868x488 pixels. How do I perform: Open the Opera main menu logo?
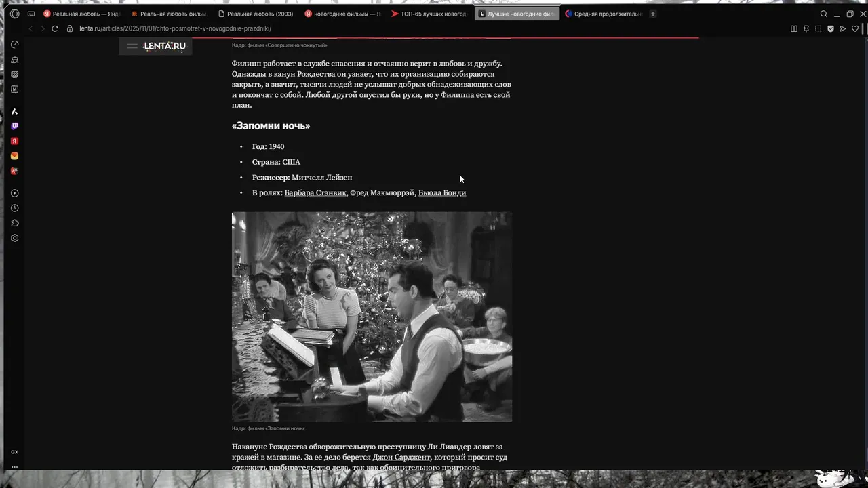pyautogui.click(x=14, y=14)
